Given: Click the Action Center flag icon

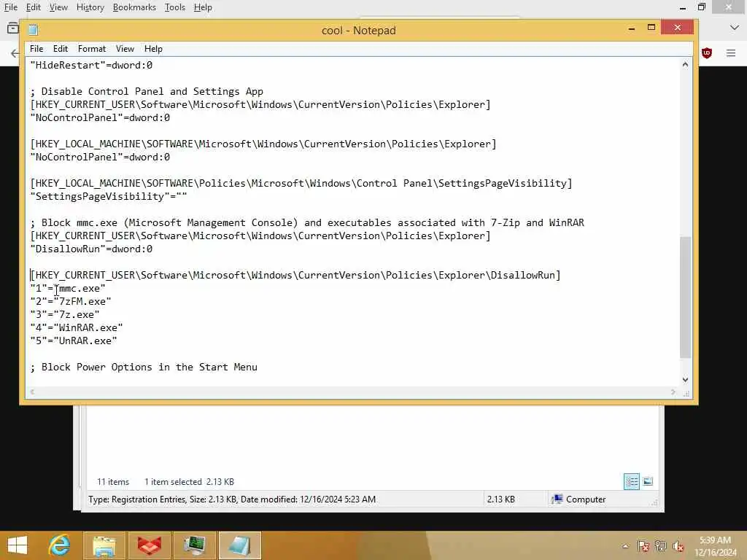Looking at the screenshot, I should (643, 546).
